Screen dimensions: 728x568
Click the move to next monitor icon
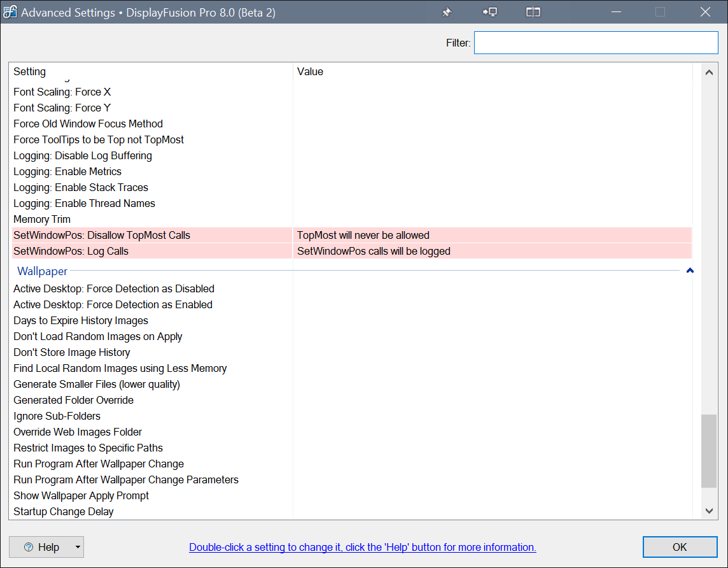(489, 12)
